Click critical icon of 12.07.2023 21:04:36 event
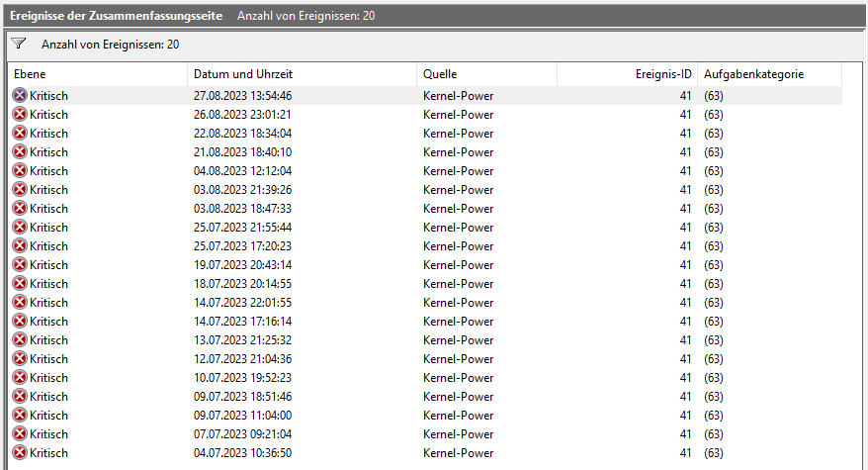Viewport: 868px width, 470px height. coord(20,359)
